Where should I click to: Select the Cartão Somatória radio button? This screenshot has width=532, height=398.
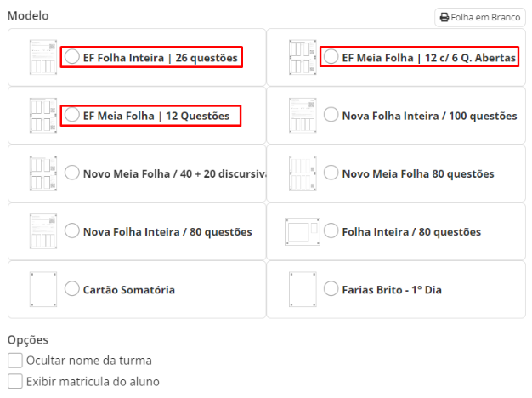point(72,288)
